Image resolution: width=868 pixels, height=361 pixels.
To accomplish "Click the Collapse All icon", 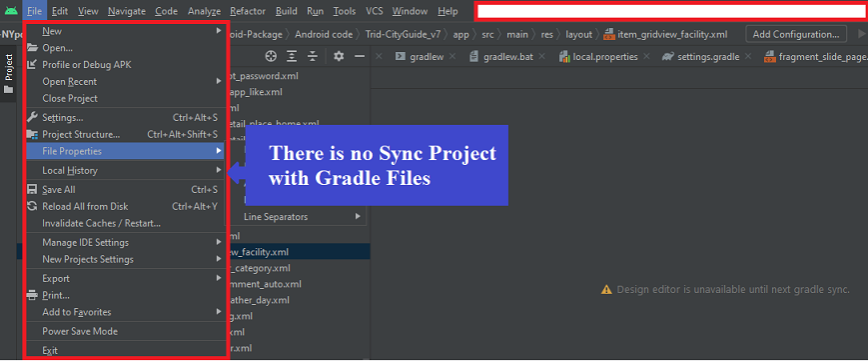I will pyautogui.click(x=313, y=56).
